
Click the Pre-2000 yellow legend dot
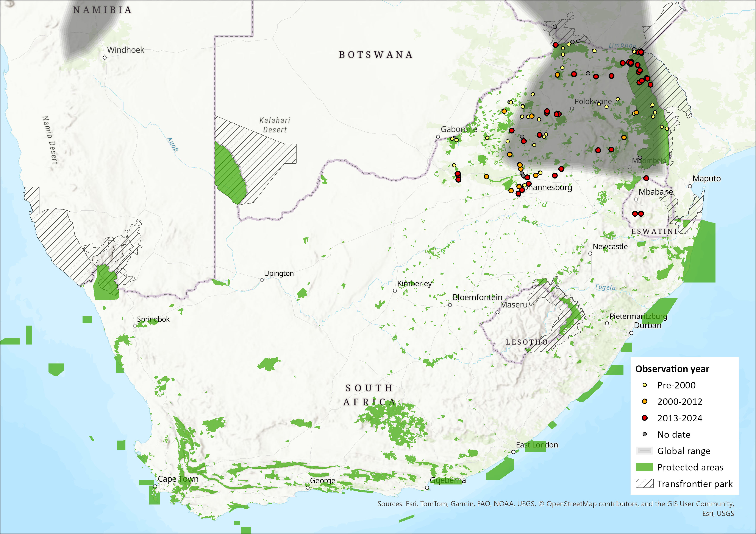[x=645, y=385]
